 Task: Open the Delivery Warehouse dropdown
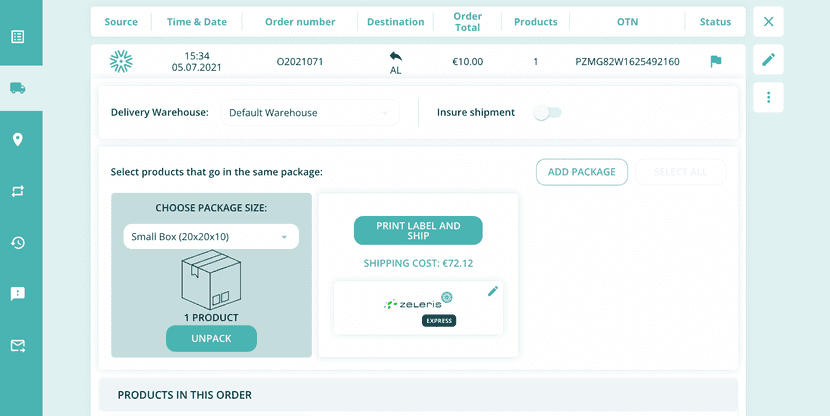[x=309, y=113]
